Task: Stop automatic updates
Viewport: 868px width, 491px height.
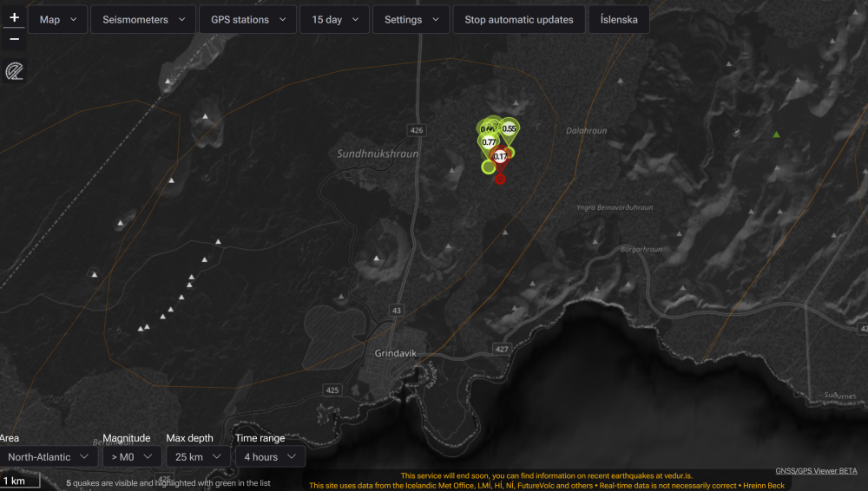Action: (519, 19)
